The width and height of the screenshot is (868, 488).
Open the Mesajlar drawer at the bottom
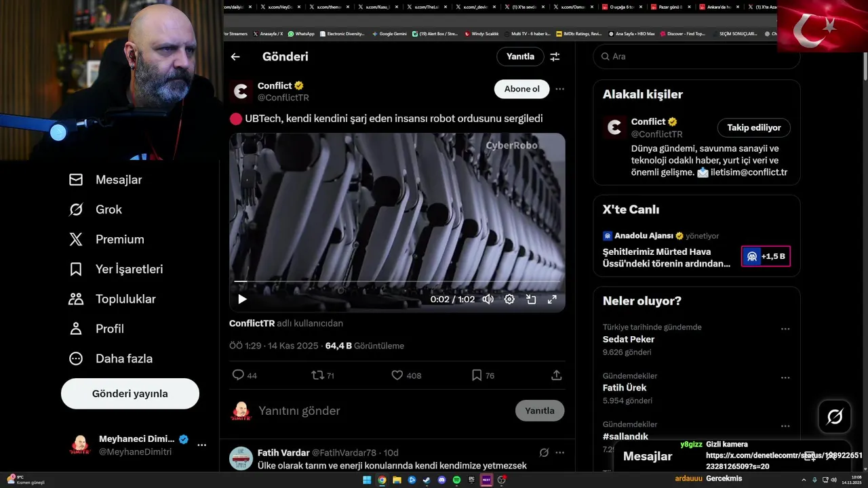click(648, 456)
